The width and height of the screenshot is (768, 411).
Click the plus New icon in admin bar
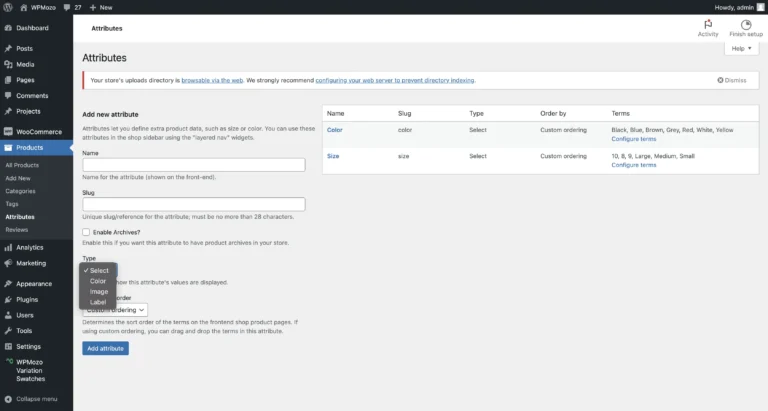(93, 7)
